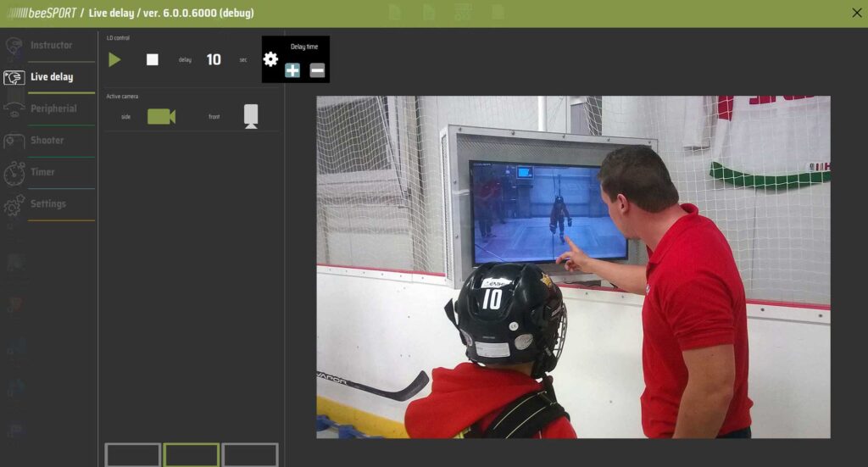The height and width of the screenshot is (467, 868).
Task: Click the Settings gears icon in sidebar
Action: click(14, 205)
